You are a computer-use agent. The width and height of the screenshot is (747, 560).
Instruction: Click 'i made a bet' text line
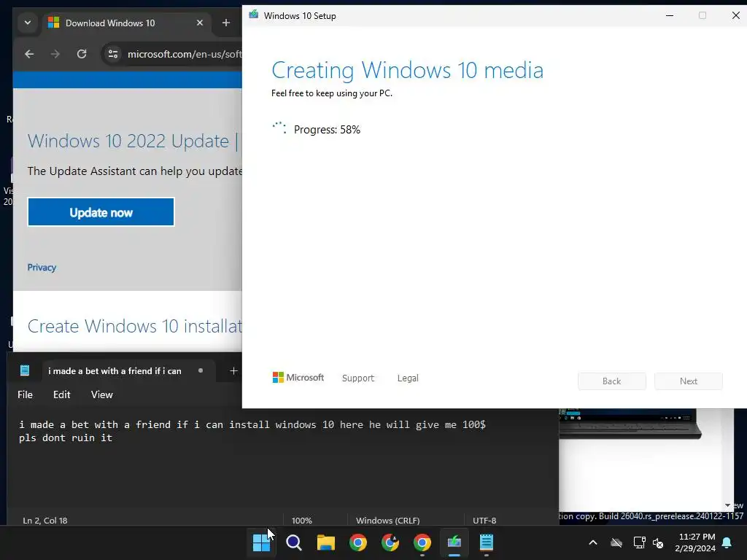[x=252, y=424]
